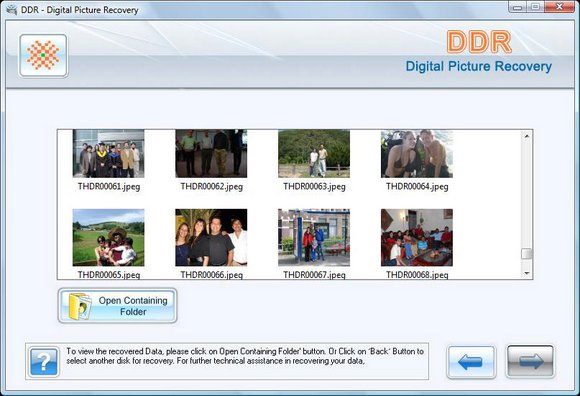Click the folder icon on Open Containing Folder
Viewport: 580px width, 396px height.
80,306
